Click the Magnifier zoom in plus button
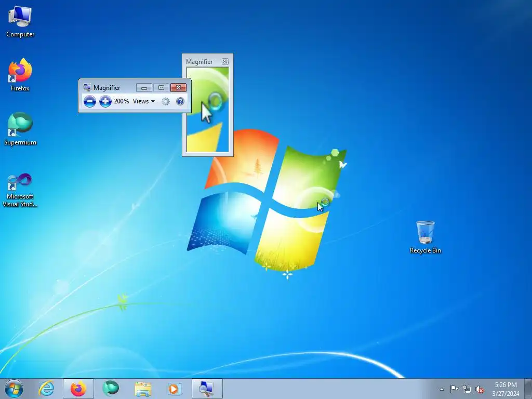Screen dimensions: 532x399 (105, 101)
